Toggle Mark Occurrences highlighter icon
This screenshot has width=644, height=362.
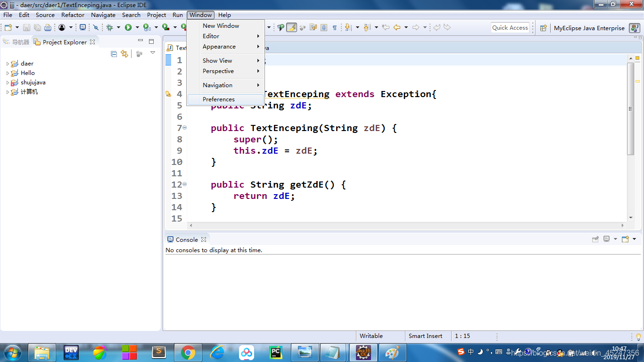tap(291, 27)
